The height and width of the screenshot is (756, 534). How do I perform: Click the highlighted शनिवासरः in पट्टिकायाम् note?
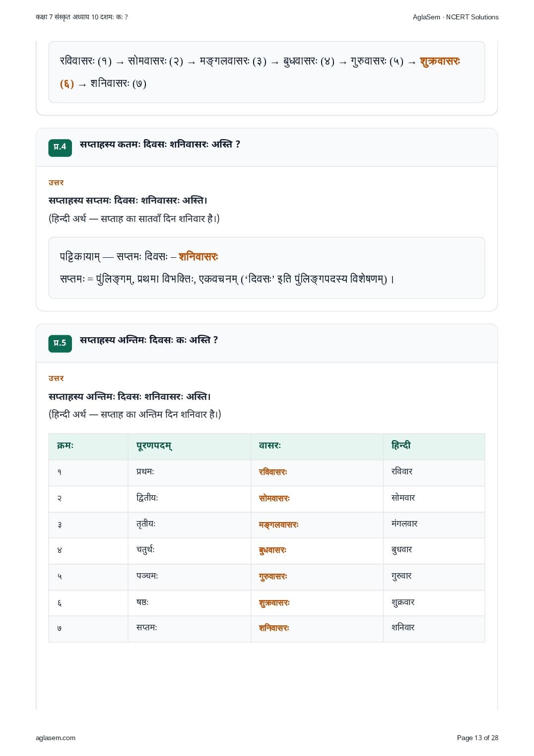tap(199, 257)
